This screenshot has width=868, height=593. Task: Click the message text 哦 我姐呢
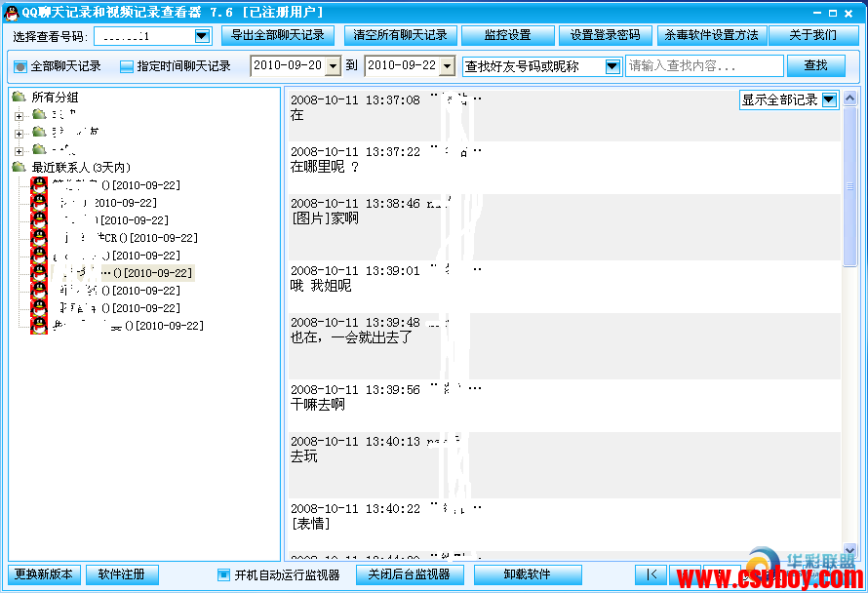[321, 286]
